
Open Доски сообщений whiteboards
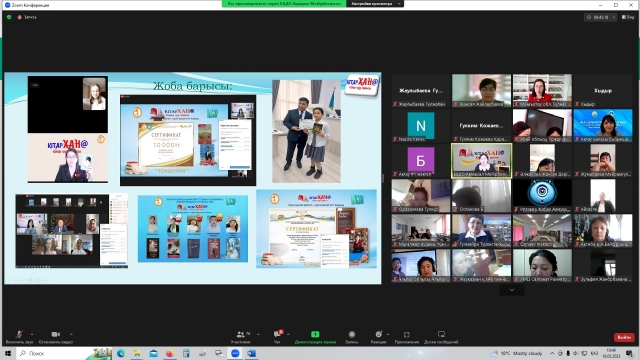(x=441, y=337)
